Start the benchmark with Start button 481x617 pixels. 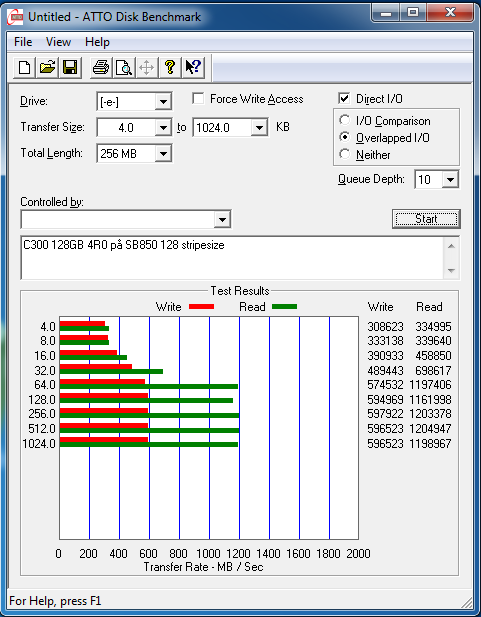coord(426,219)
